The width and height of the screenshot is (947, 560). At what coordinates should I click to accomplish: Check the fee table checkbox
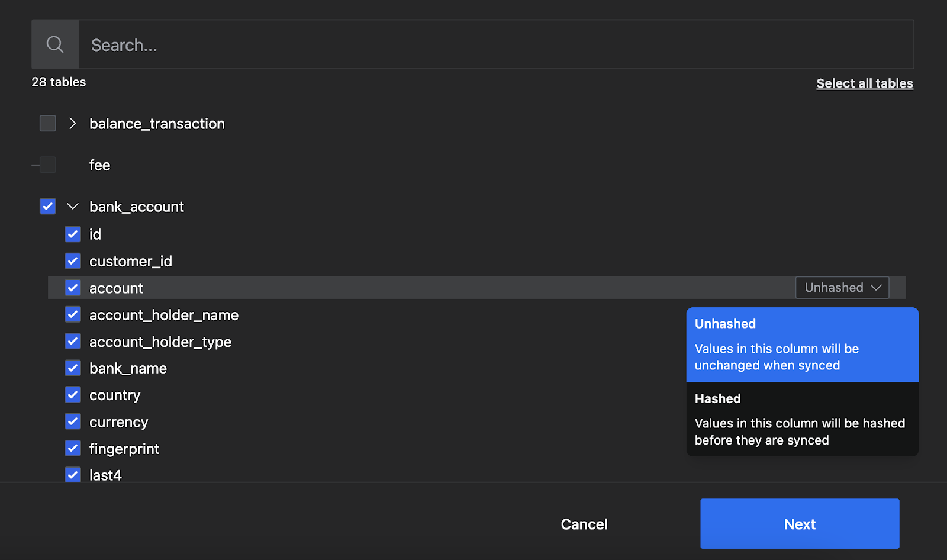coord(48,165)
